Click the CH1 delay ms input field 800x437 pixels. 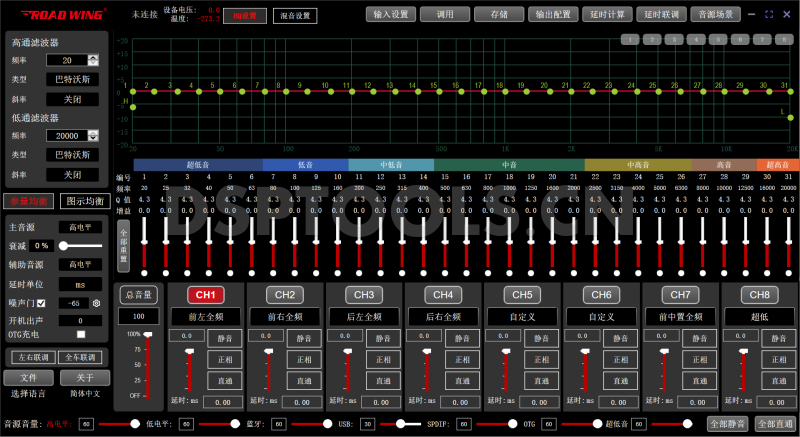222,401
